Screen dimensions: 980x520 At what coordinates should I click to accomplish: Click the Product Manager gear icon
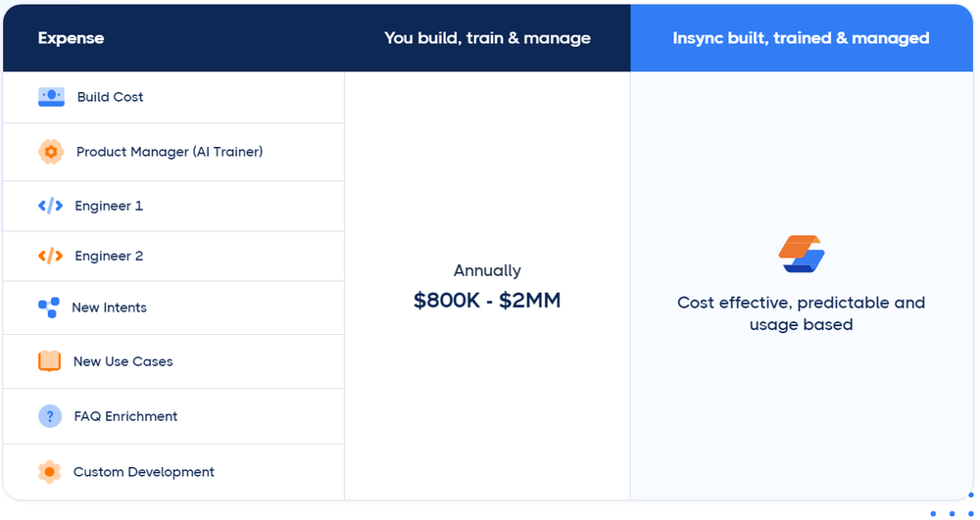pyautogui.click(x=51, y=152)
